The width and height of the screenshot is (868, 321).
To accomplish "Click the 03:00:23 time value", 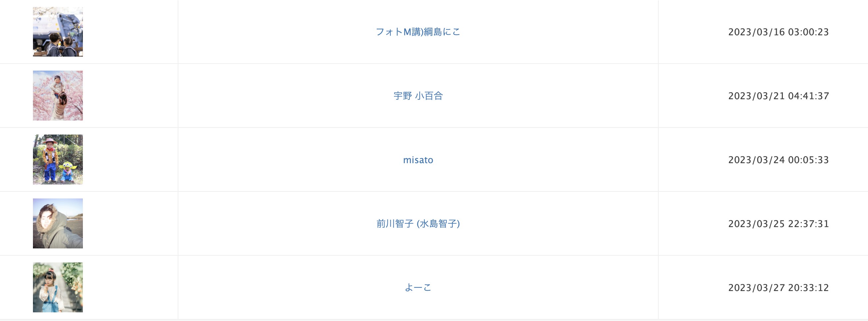I will (x=809, y=32).
